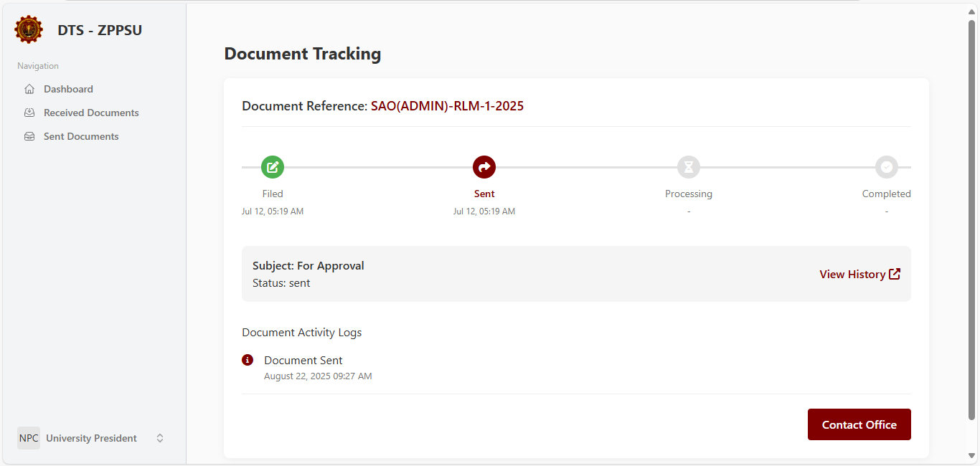Select the Sent Documents tray icon
Image resolution: width=980 pixels, height=466 pixels.
(x=29, y=135)
